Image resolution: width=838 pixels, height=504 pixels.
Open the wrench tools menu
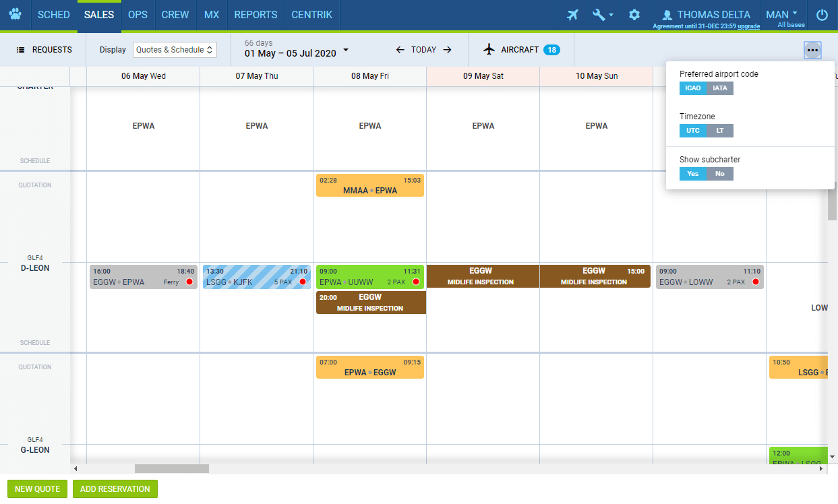tap(602, 15)
